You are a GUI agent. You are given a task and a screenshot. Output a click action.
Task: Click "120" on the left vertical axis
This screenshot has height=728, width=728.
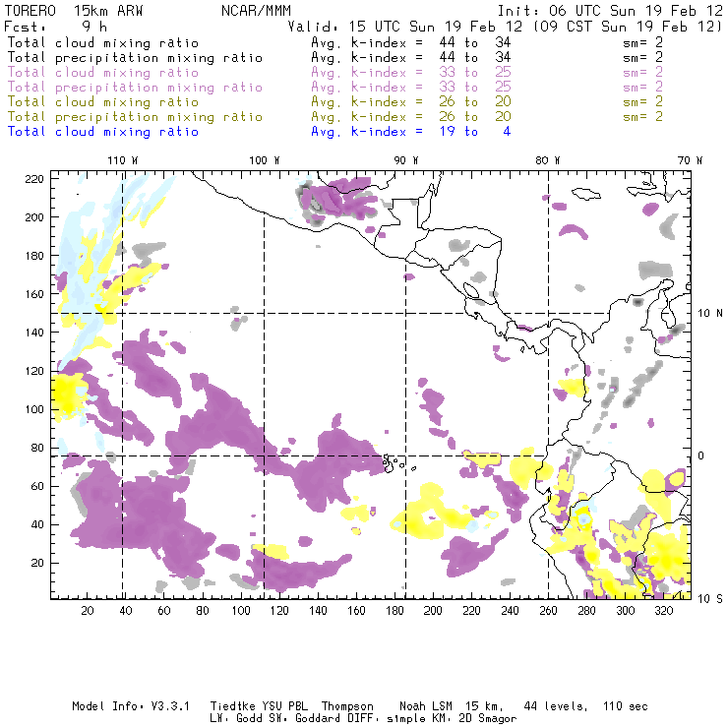(x=34, y=372)
